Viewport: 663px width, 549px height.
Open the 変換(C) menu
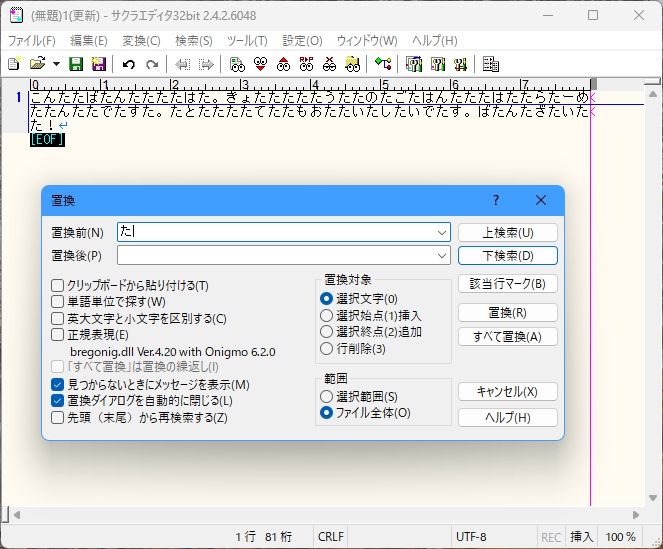(141, 41)
